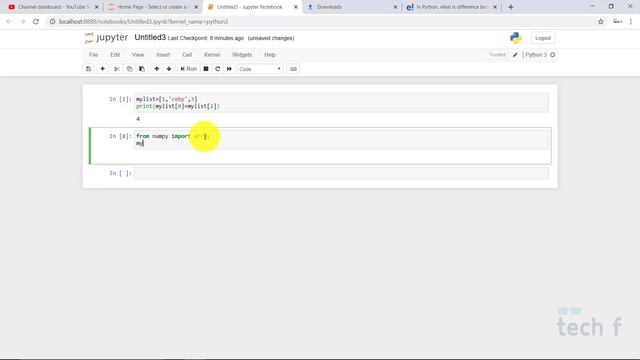640x360 pixels.
Task: Close the Untitled3 Jupyter Notebook tab
Action: (296, 7)
